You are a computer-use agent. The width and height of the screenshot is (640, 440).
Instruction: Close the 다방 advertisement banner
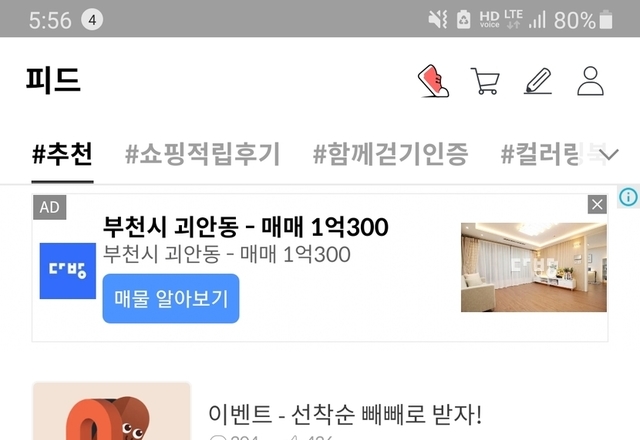pyautogui.click(x=597, y=204)
